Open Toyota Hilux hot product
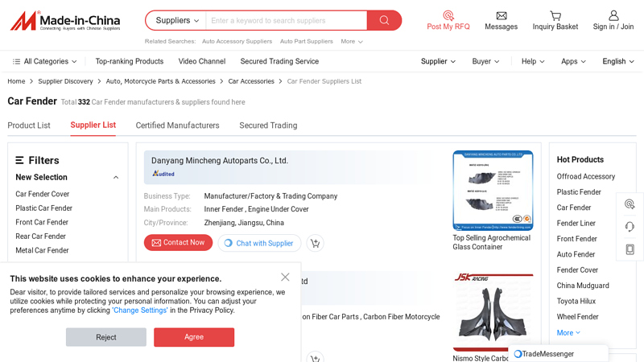 (576, 301)
